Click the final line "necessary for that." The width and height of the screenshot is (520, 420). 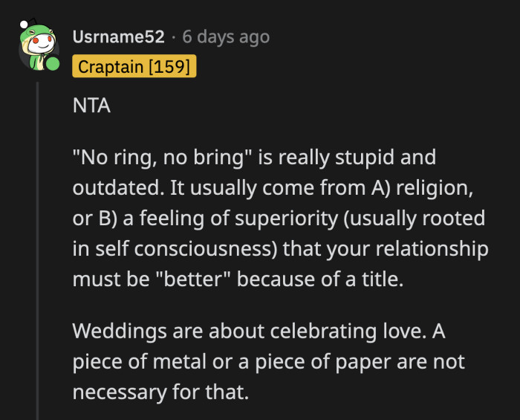tap(160, 391)
